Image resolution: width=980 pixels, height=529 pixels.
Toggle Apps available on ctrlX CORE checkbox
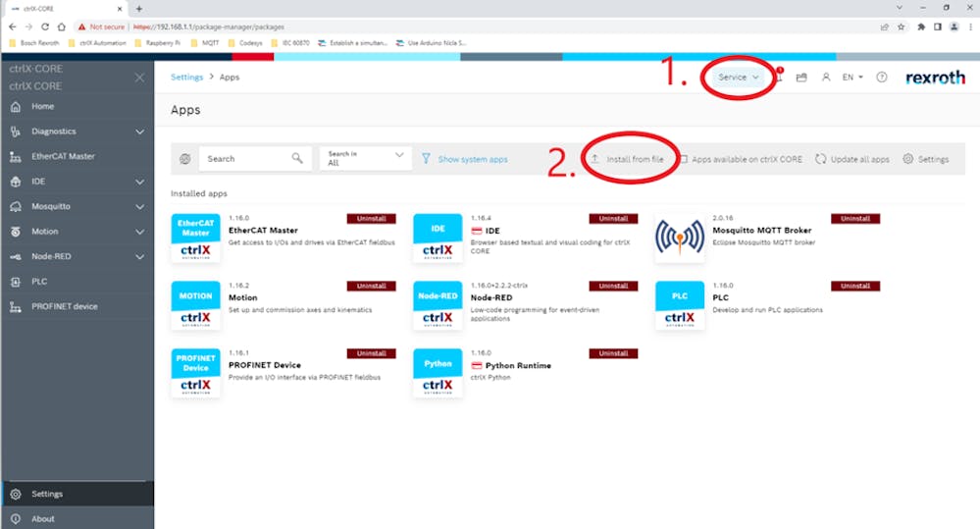tap(684, 159)
